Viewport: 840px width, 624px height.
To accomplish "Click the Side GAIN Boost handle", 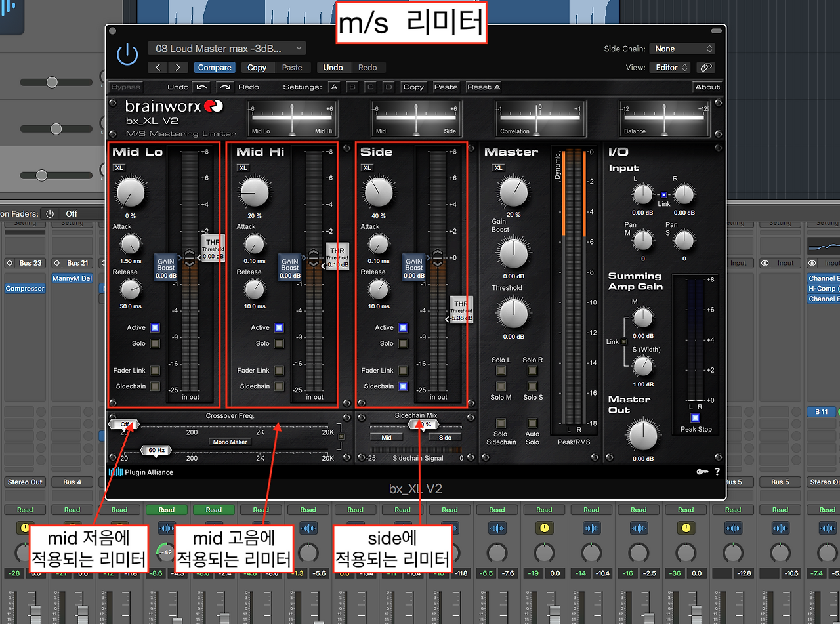I will (x=413, y=267).
